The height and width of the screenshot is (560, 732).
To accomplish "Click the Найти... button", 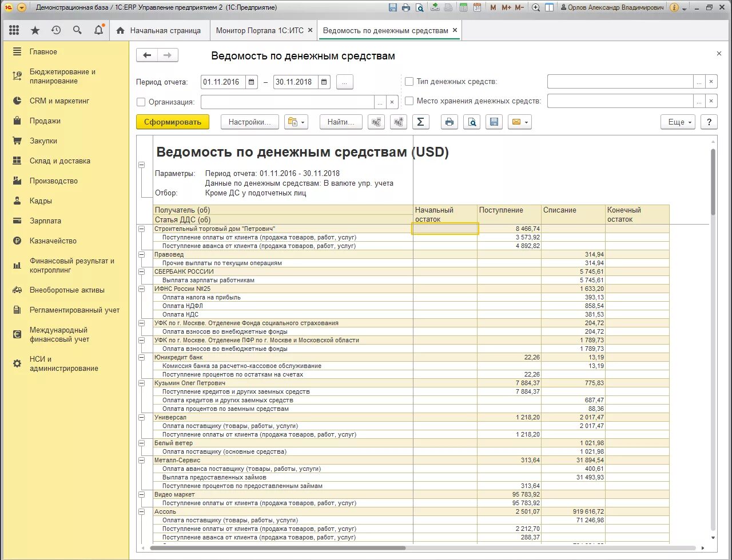I will [341, 122].
